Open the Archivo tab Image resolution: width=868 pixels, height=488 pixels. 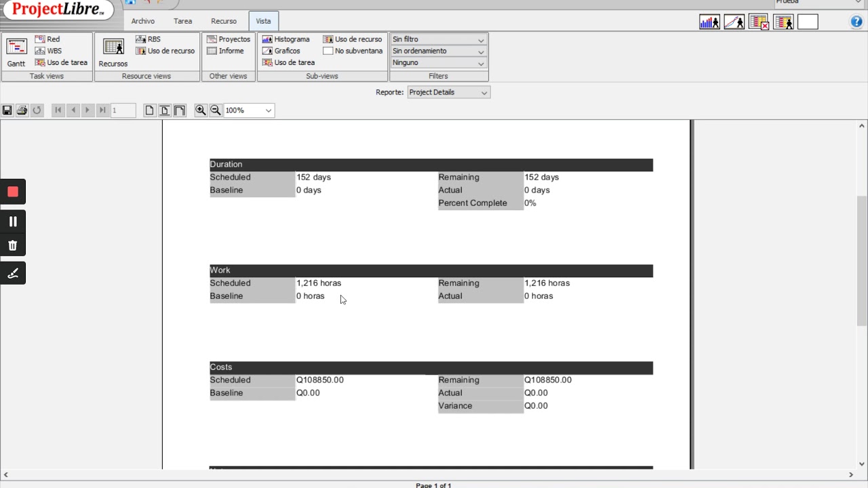[143, 21]
